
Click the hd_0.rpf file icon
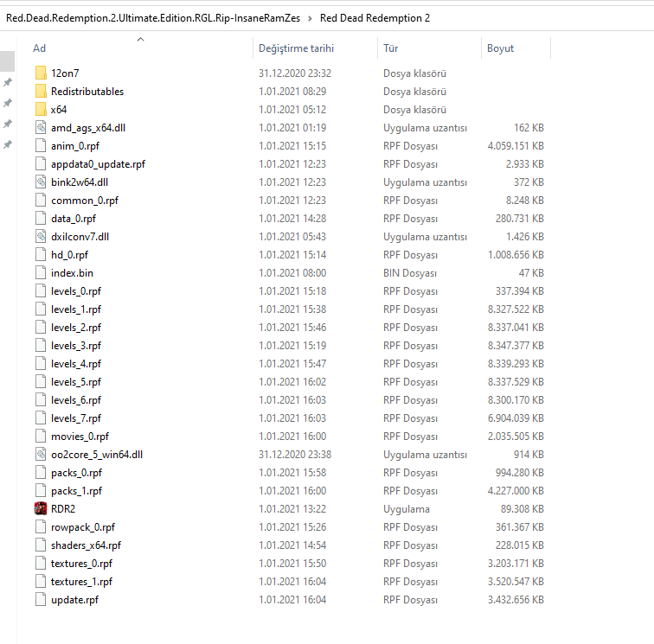(x=41, y=255)
